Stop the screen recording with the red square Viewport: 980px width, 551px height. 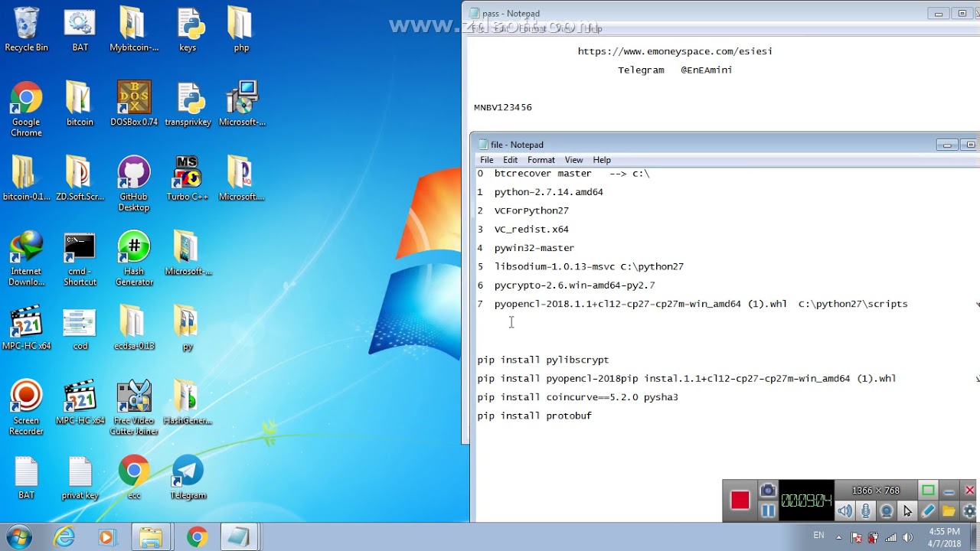click(x=740, y=500)
